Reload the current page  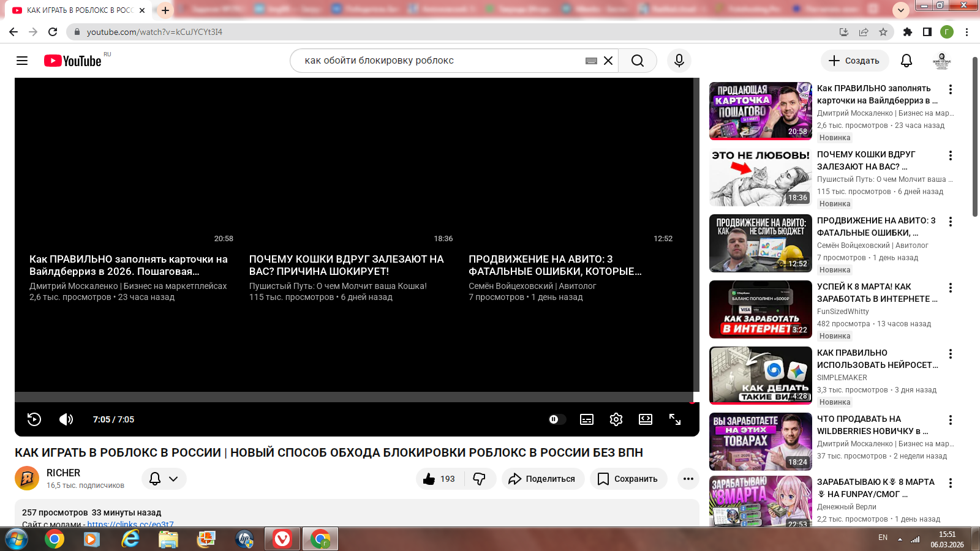pyautogui.click(x=53, y=32)
